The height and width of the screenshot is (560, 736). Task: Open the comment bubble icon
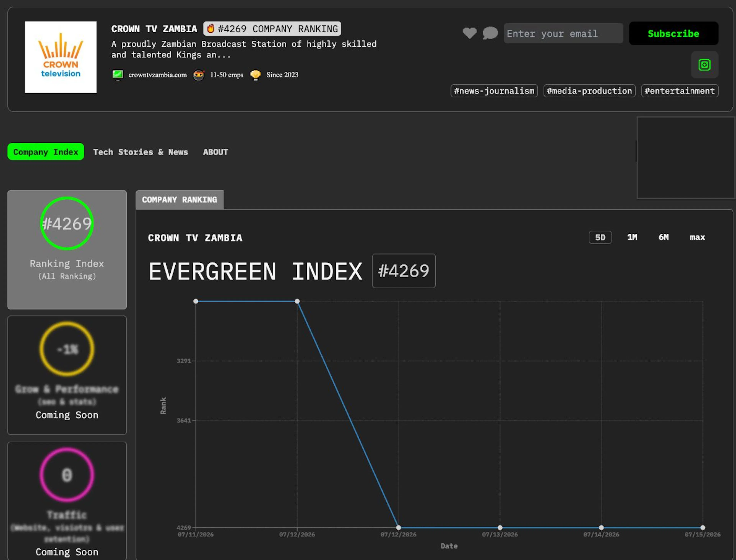[490, 33]
